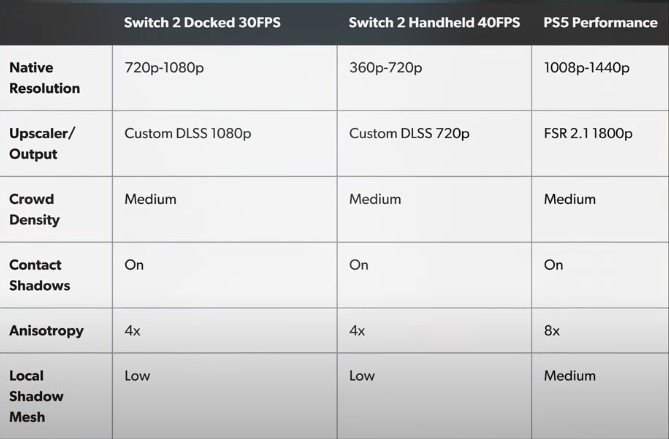This screenshot has height=439, width=669.
Task: Click the Switch 2 Handheld 40FPS column header
Action: [434, 23]
